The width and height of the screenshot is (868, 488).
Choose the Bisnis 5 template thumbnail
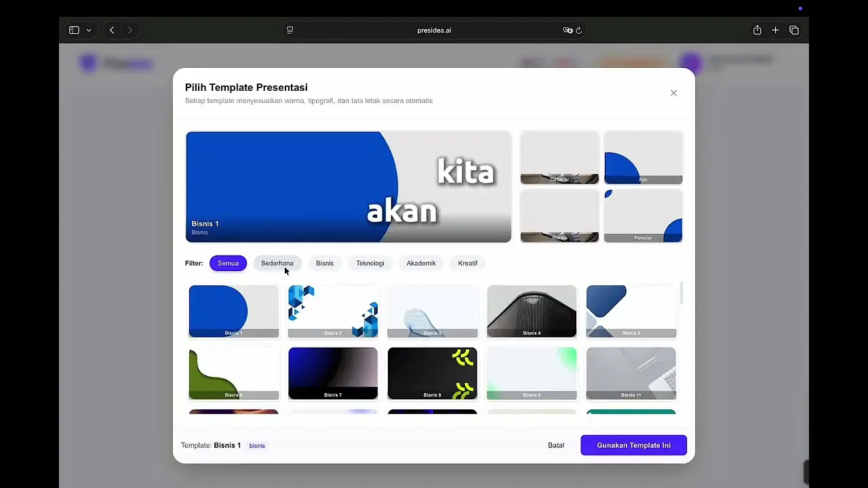click(x=631, y=311)
